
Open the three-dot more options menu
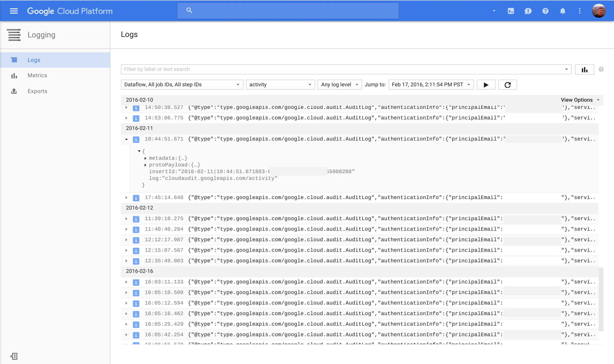tap(580, 11)
